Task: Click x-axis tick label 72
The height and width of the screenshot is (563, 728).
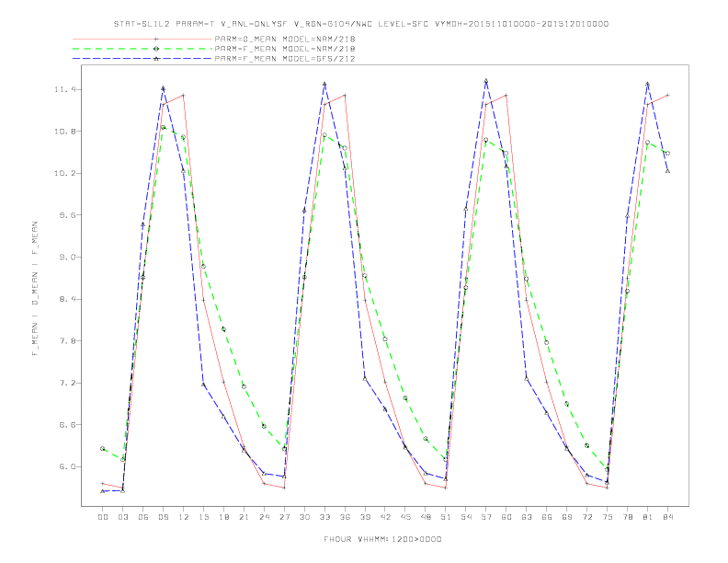Action: [587, 517]
